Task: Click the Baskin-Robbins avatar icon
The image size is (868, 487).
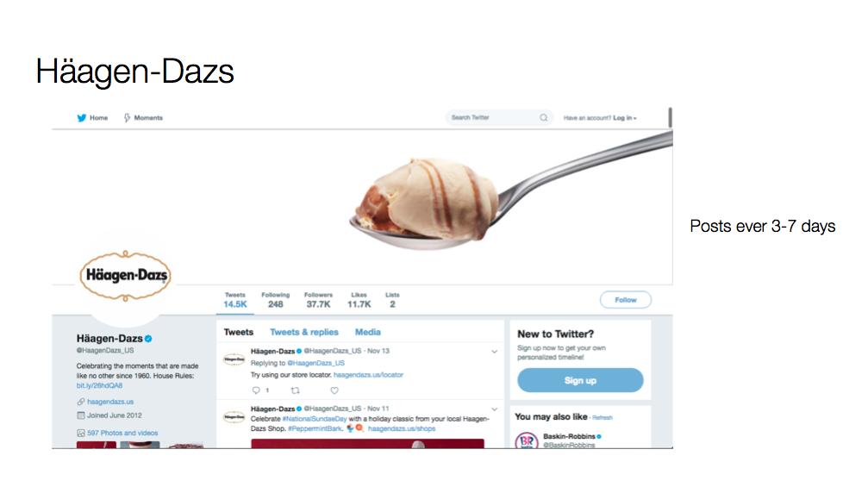Action: (x=527, y=440)
